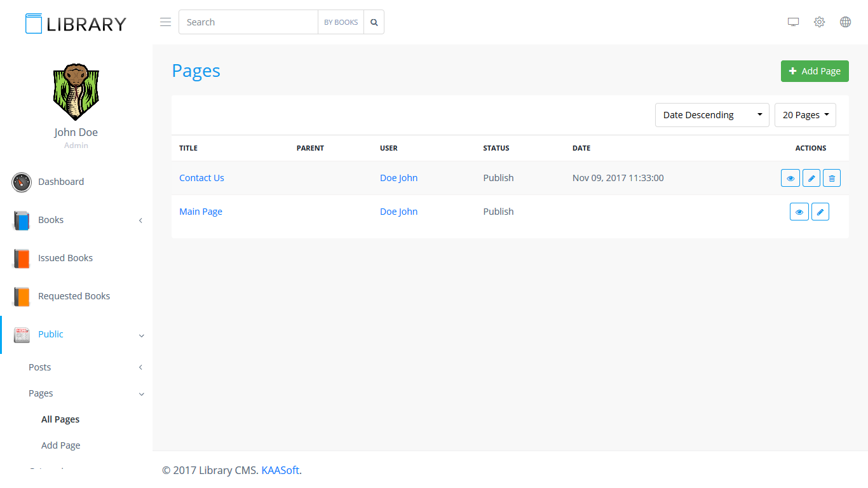
Task: Select Issued Books in the sidebar
Action: (x=65, y=258)
